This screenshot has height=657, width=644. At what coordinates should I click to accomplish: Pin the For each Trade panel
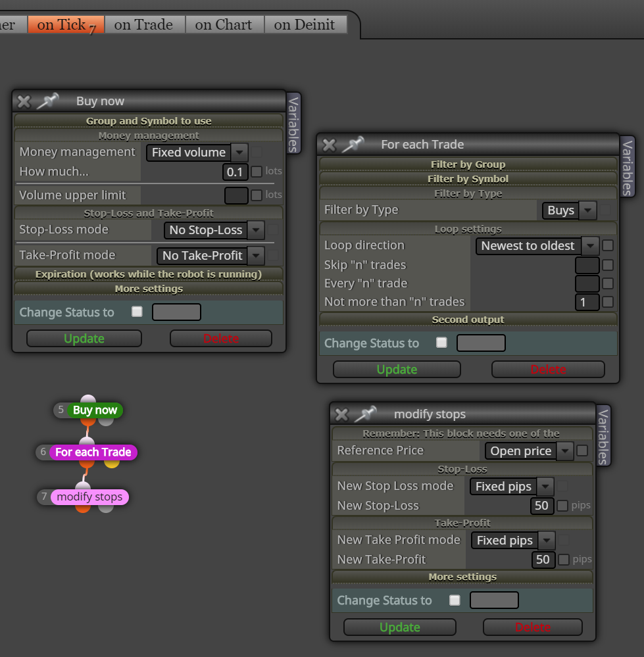pyautogui.click(x=353, y=145)
